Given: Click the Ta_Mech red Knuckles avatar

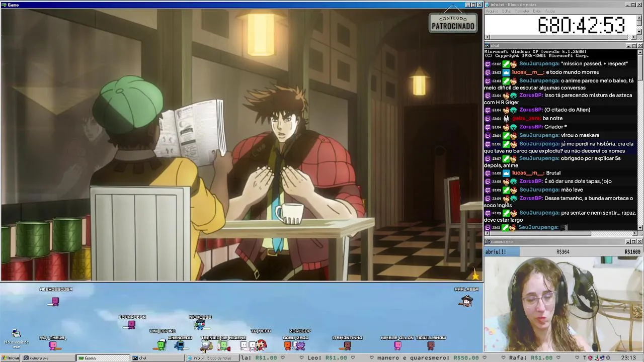Looking at the screenshot, I should [261, 345].
